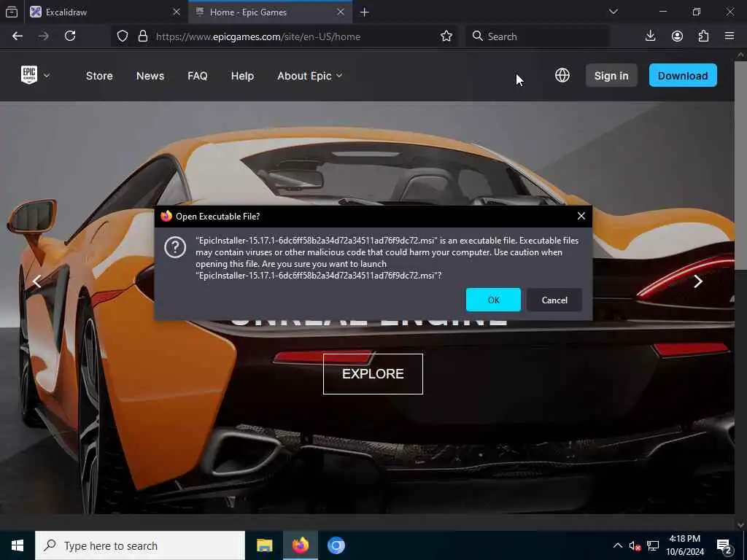The image size is (747, 560).
Task: Show hidden system tray icons
Action: click(x=617, y=545)
